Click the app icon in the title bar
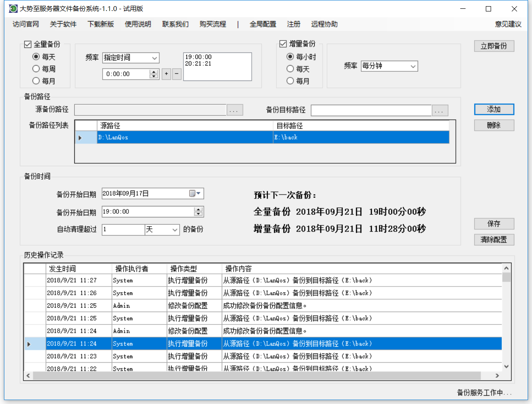Image resolution: width=532 pixels, height=404 pixels. coord(13,9)
